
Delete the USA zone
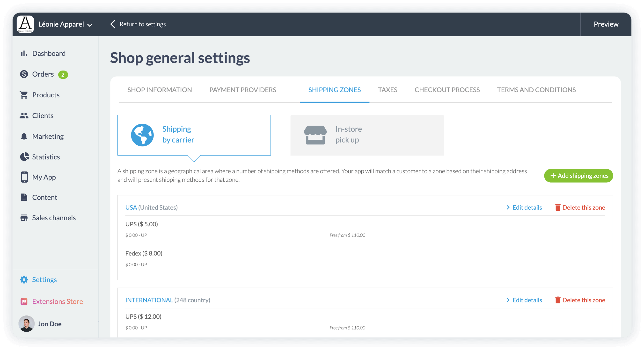point(584,207)
